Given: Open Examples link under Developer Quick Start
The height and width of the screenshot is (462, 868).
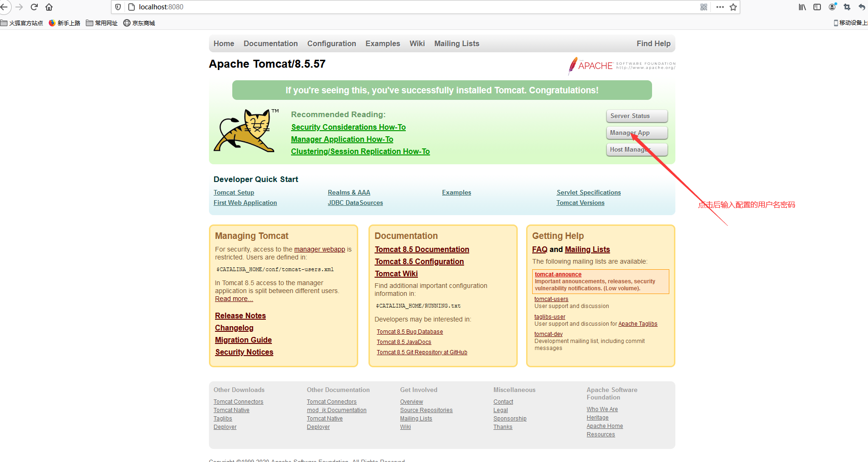Looking at the screenshot, I should click(x=457, y=192).
